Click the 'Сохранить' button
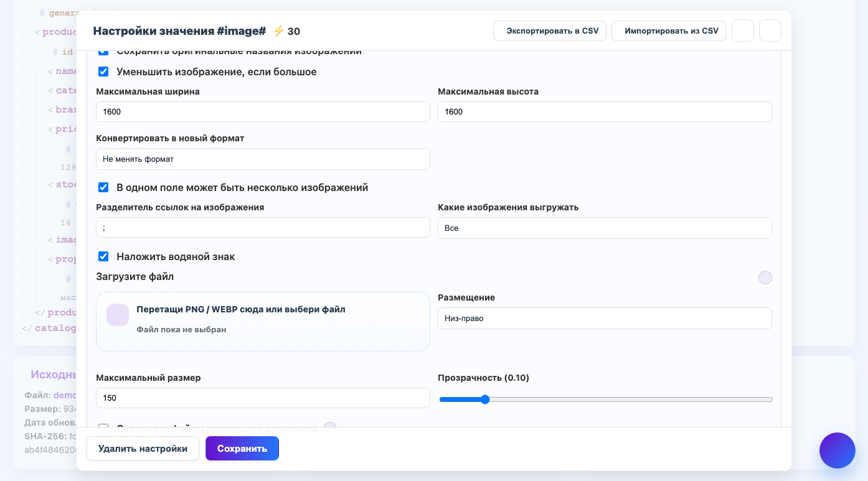The width and height of the screenshot is (868, 481). click(242, 448)
